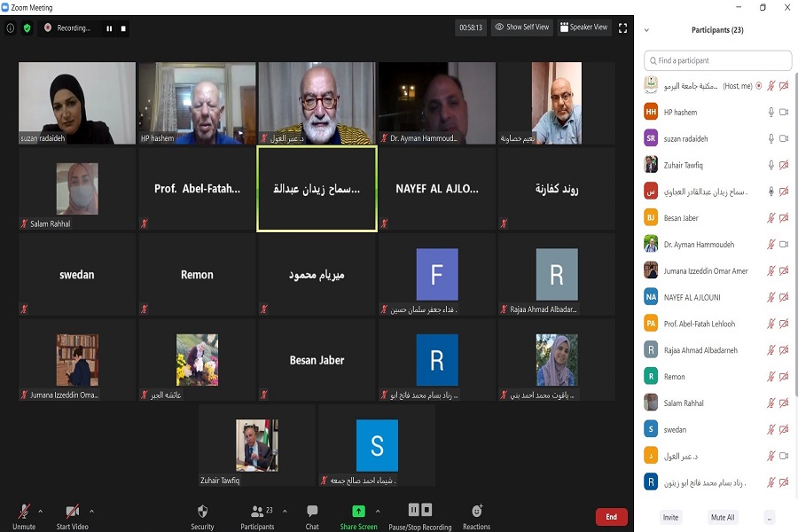The height and width of the screenshot is (532, 798).
Task: End the meeting
Action: pos(611,517)
